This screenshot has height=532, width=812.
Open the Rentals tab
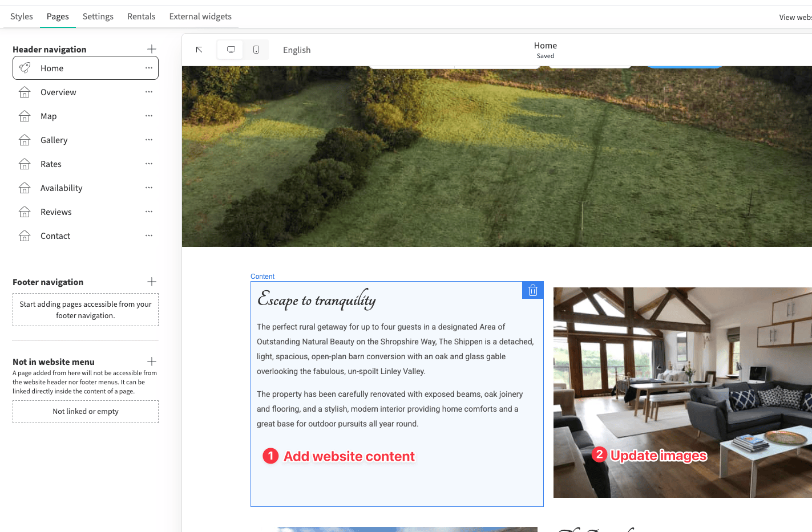[141, 16]
